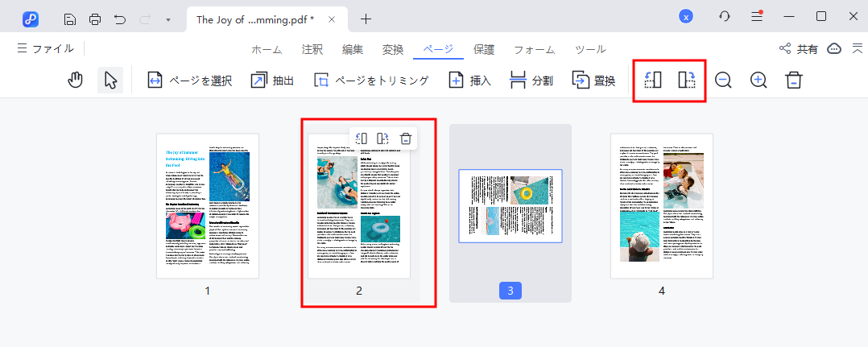
Task: Delete selected page using toolbar trash
Action: tap(794, 81)
